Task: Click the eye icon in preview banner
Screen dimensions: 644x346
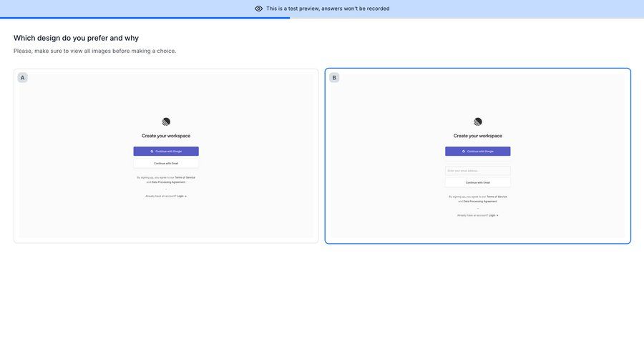Action: (259, 9)
